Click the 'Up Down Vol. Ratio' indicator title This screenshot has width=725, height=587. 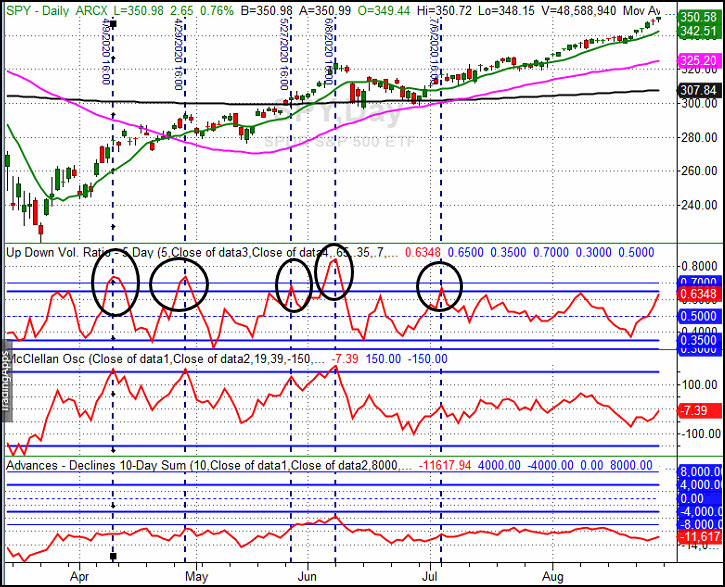tap(58, 252)
